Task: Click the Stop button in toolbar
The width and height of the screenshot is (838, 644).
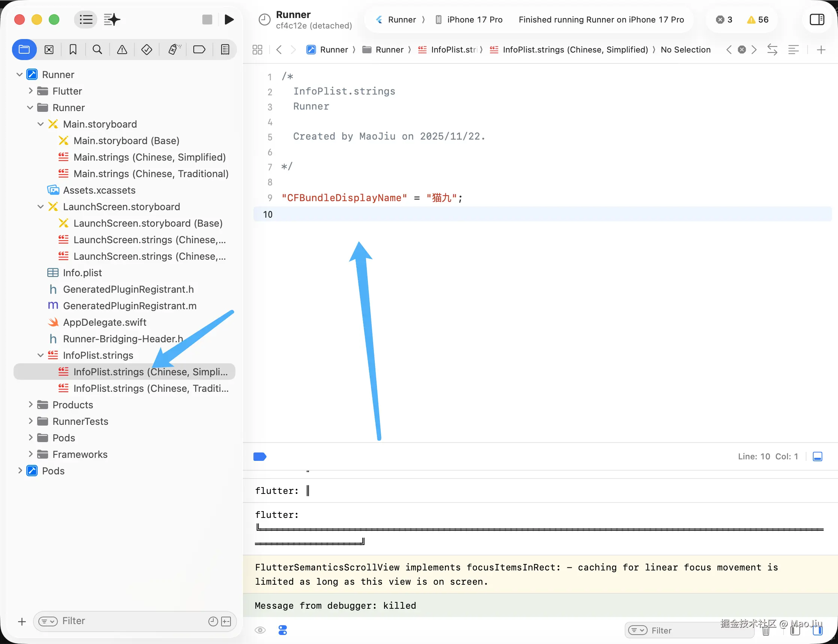Action: click(x=207, y=20)
